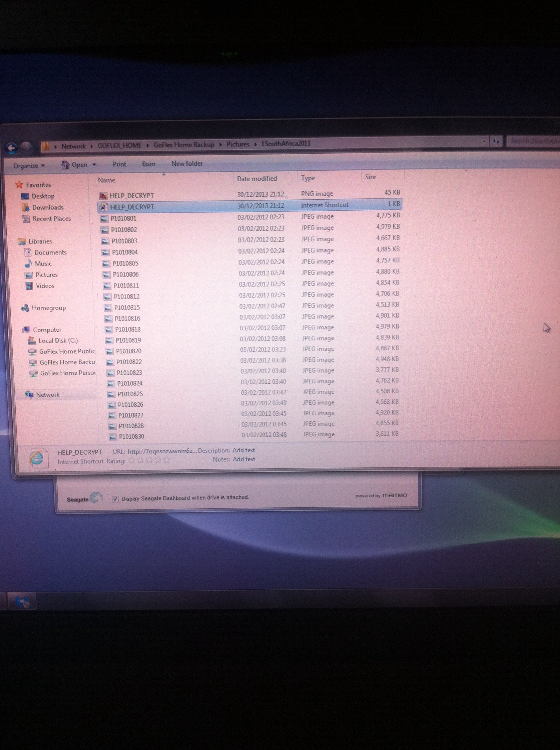The image size is (560, 750).
Task: Click the Internet Explorer shortcut icon in details pane
Action: pos(37,458)
